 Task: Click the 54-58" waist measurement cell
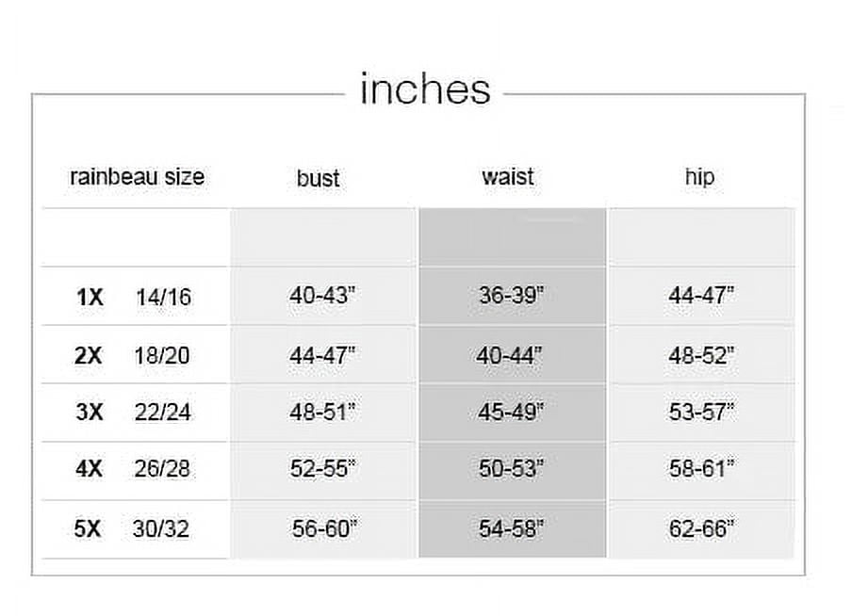pos(511,528)
